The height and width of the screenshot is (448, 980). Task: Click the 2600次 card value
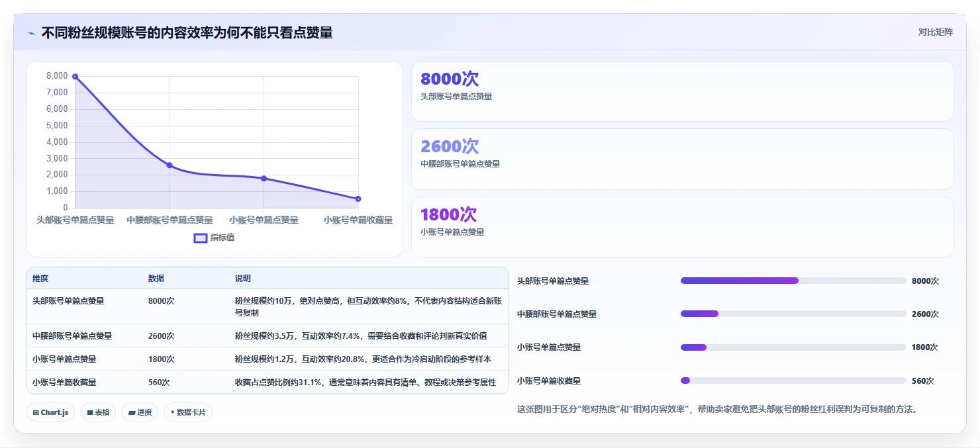click(x=450, y=146)
